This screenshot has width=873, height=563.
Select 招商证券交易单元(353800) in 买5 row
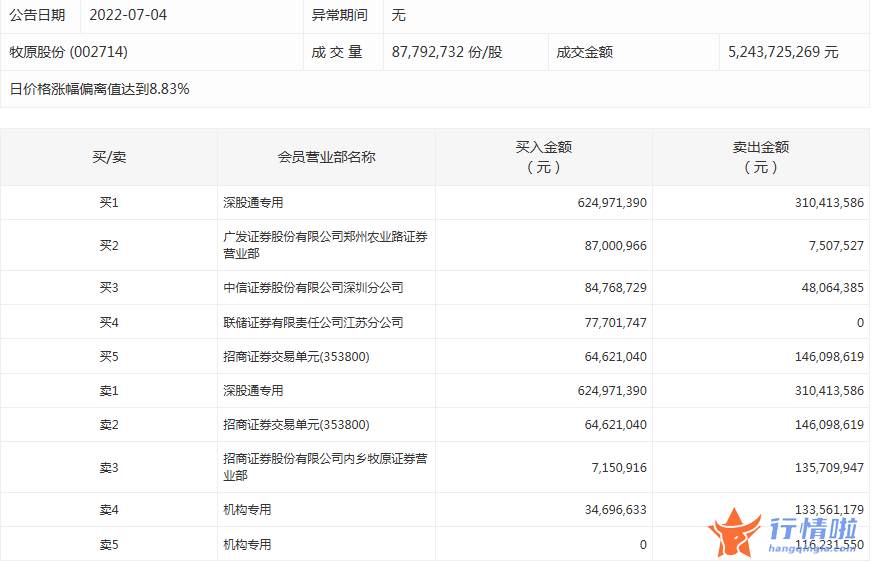(296, 356)
